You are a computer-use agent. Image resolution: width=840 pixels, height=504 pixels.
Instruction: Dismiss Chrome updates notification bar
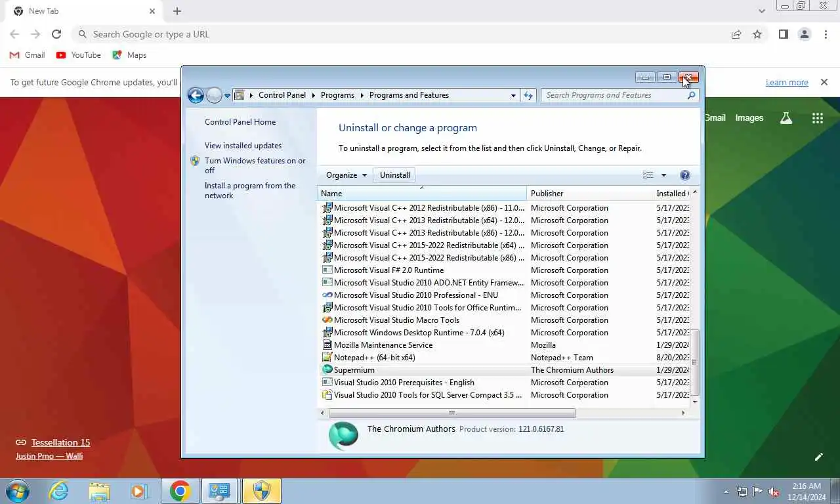tap(824, 83)
